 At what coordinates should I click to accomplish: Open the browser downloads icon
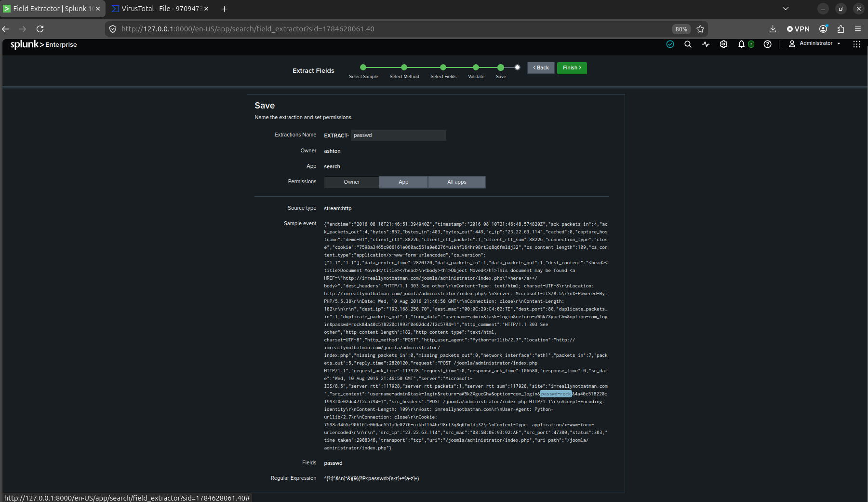773,29
